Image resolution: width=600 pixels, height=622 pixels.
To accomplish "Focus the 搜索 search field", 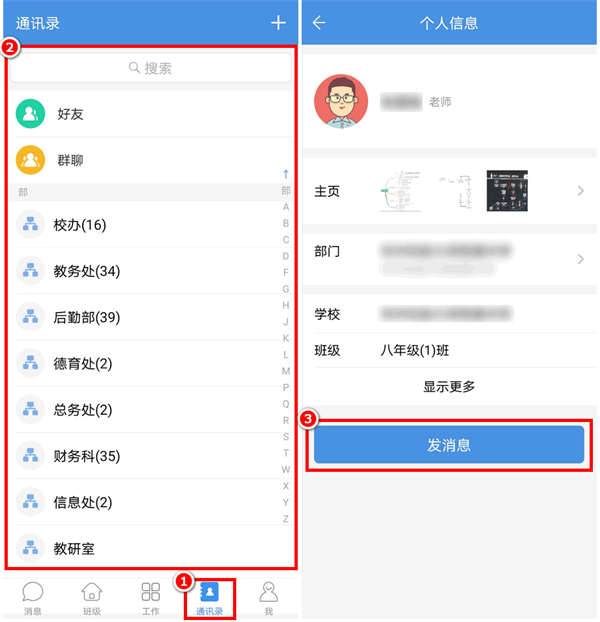I will coord(151,68).
